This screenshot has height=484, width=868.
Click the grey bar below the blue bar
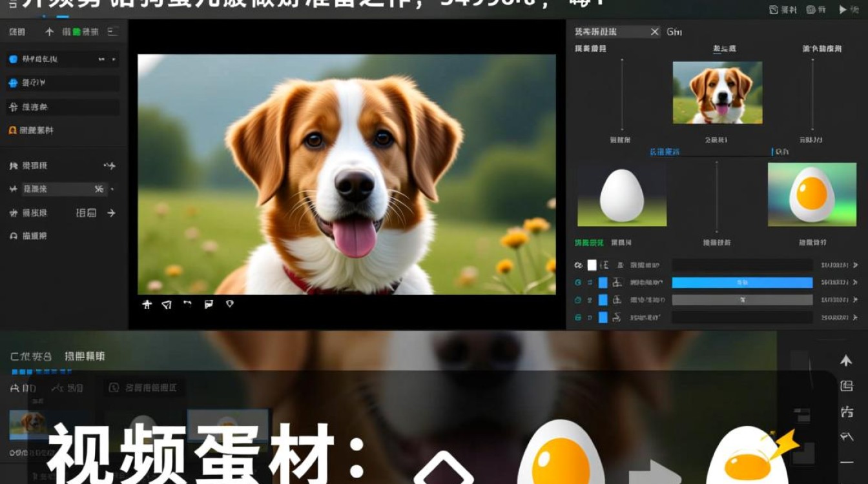[x=742, y=300]
